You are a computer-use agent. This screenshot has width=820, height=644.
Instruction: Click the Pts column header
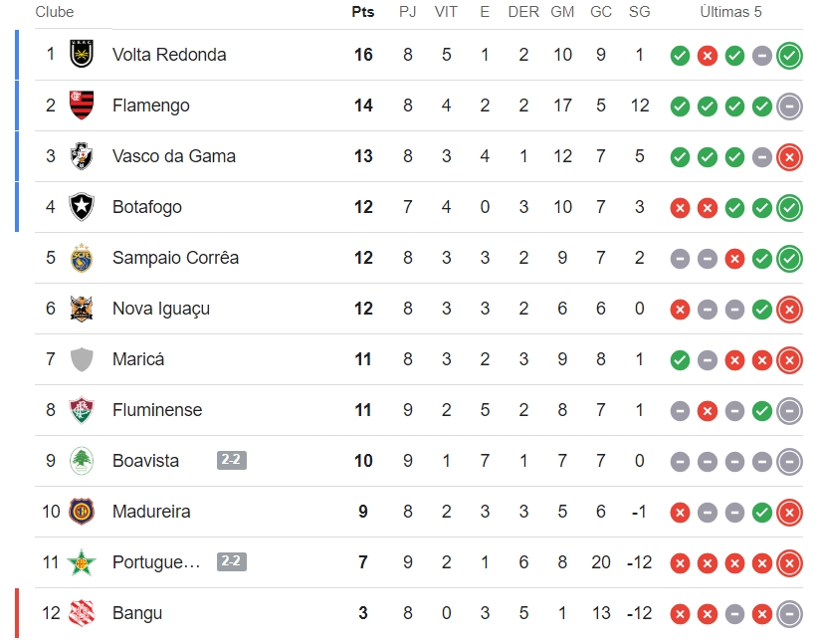pos(363,12)
